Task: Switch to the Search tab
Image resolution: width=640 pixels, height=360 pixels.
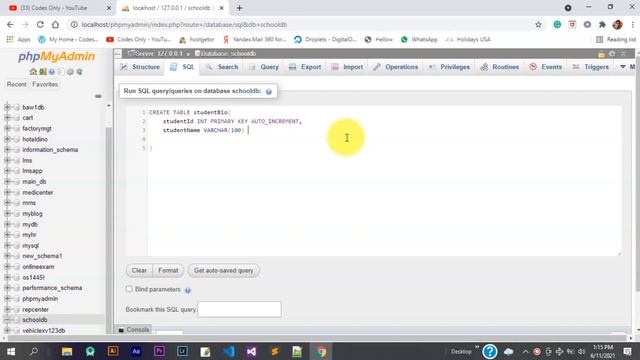Action: pyautogui.click(x=222, y=67)
